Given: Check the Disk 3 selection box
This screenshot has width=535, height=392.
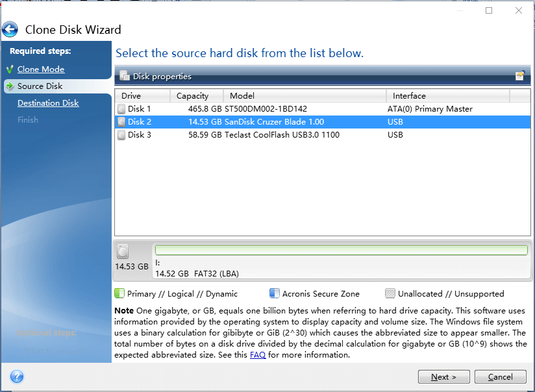Looking at the screenshot, I should pyautogui.click(x=122, y=134).
